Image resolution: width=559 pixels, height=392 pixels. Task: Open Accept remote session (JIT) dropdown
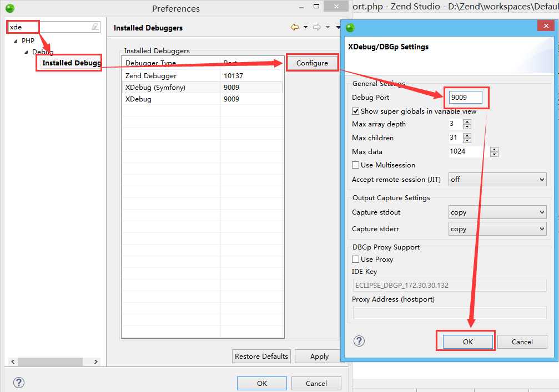click(497, 180)
